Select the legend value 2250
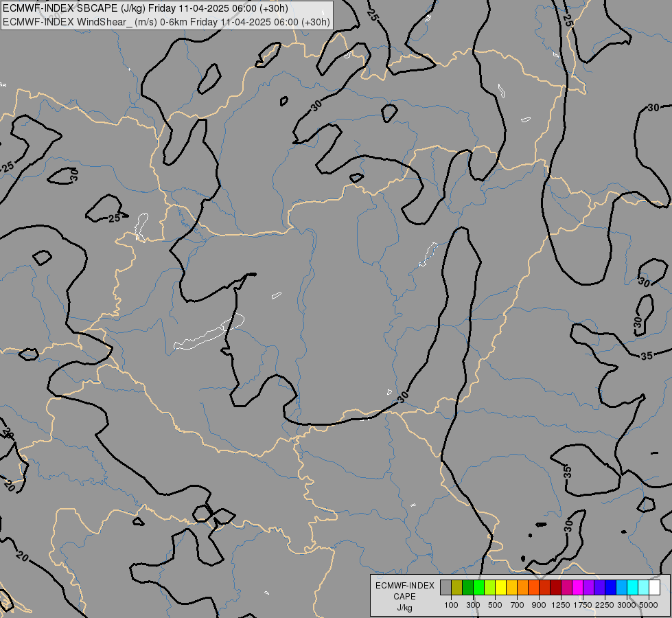The image size is (672, 618). point(605,605)
